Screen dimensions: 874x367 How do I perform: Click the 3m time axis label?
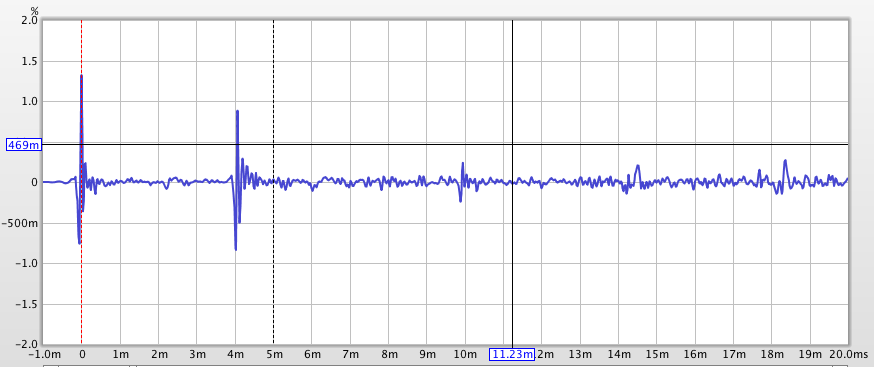tap(197, 355)
